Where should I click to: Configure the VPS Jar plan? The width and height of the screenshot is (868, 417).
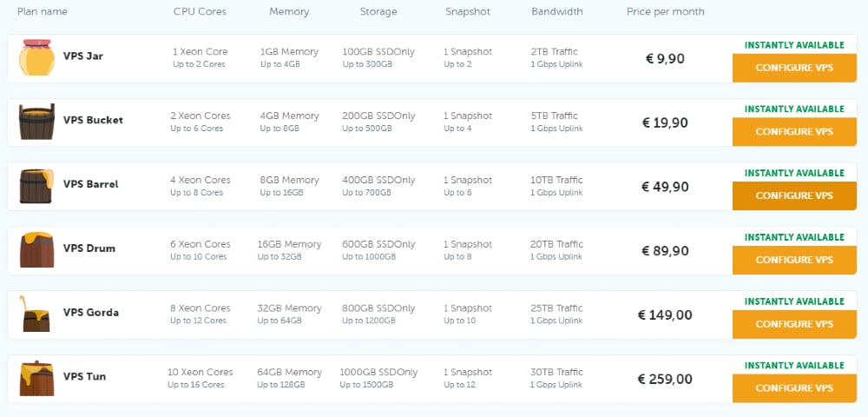click(x=794, y=68)
